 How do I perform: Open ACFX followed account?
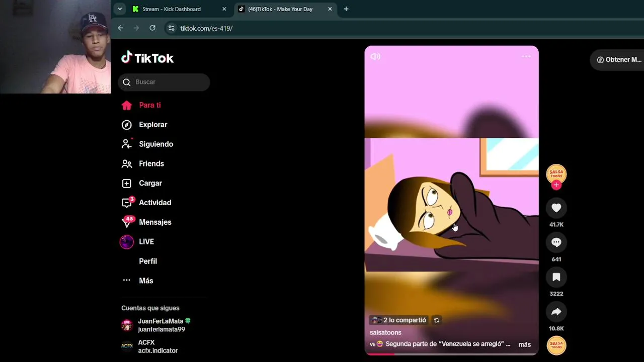[158, 346]
